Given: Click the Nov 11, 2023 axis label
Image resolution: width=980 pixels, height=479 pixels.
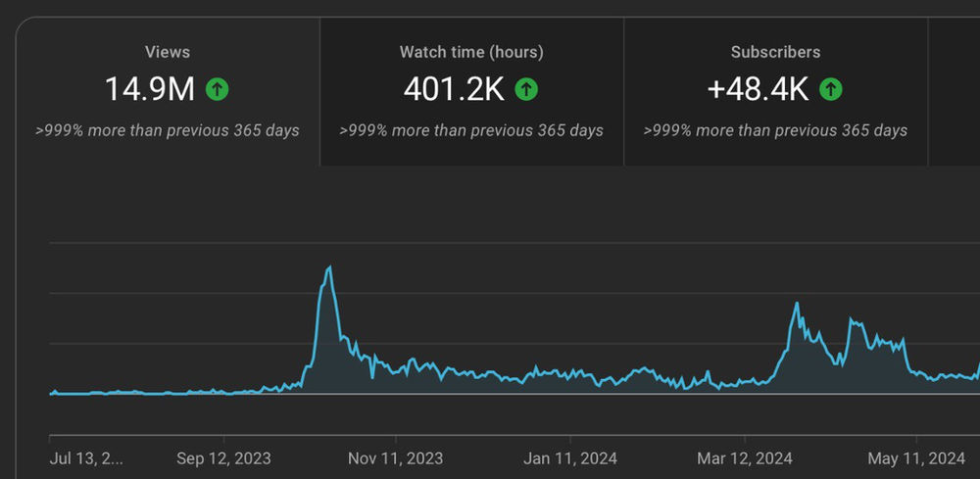Looking at the screenshot, I should (x=396, y=458).
